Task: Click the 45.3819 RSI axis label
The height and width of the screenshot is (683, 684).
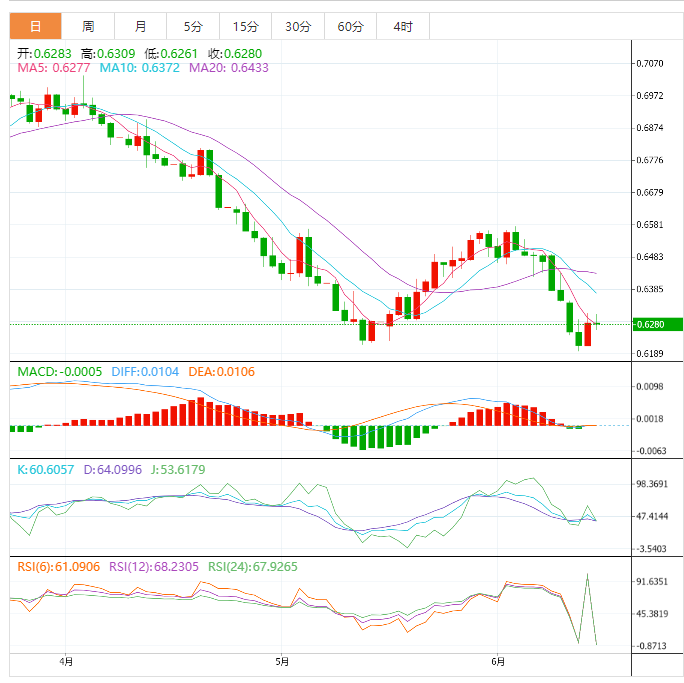Action: (x=652, y=614)
